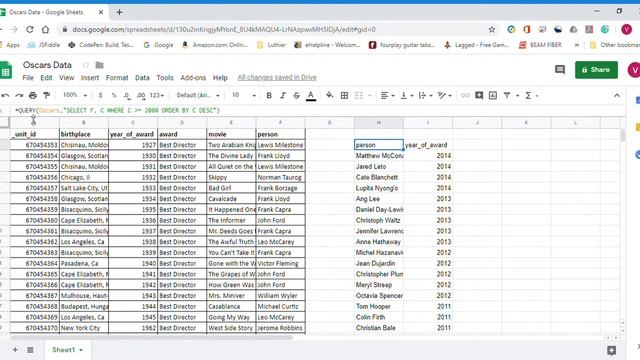Open a new browser tab
The width and height of the screenshot is (640, 360).
119,12
